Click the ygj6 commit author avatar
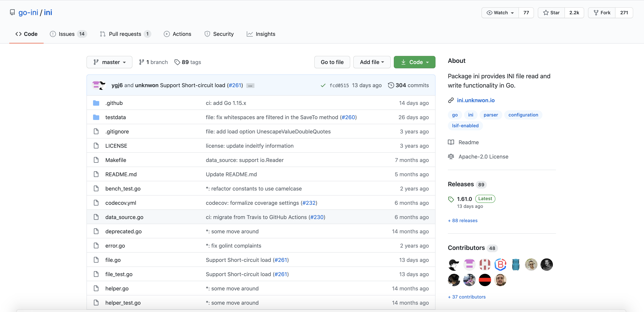 pos(96,85)
